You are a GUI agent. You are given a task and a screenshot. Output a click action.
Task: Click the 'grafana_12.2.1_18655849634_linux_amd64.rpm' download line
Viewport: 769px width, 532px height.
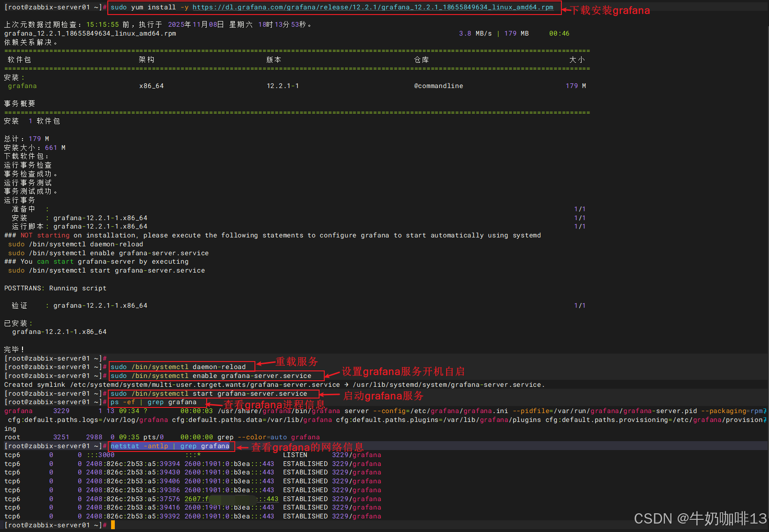(90, 33)
